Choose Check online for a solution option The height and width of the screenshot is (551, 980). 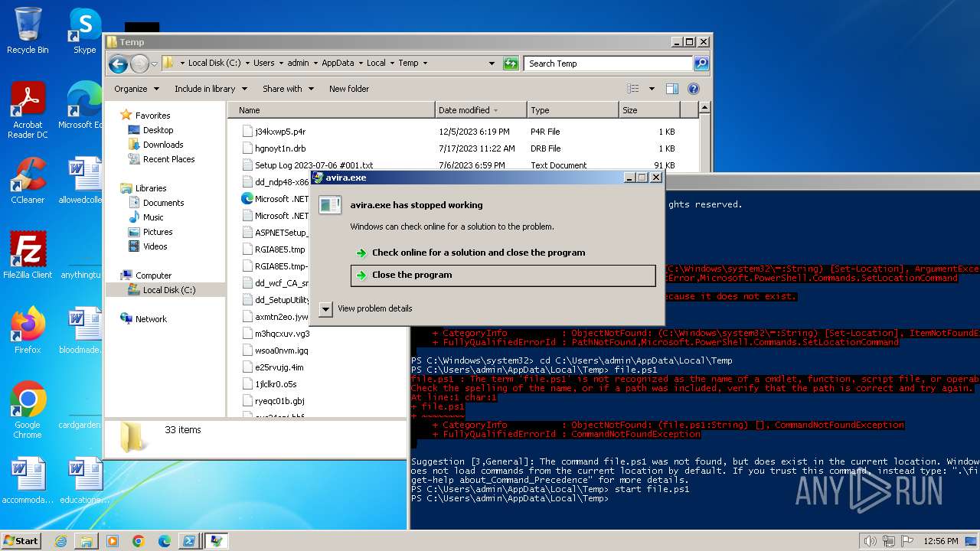tap(503, 253)
